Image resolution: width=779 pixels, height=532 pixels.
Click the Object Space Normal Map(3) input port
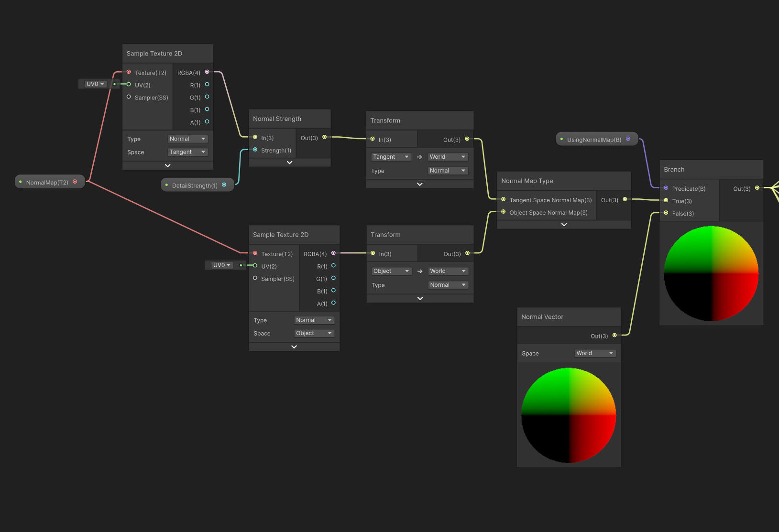[x=504, y=212]
